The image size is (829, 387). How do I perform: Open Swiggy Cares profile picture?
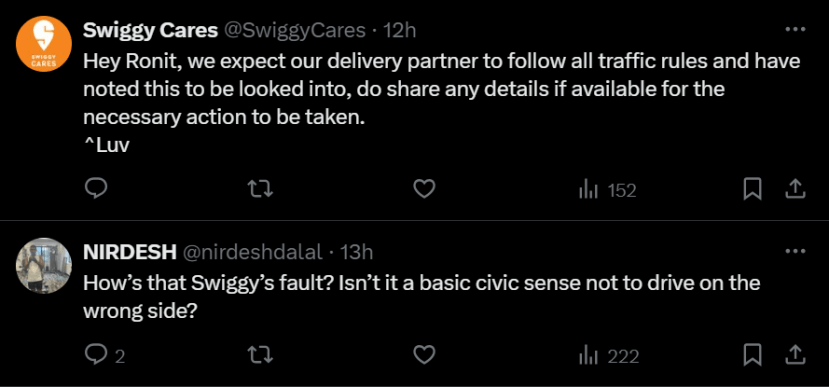44,44
